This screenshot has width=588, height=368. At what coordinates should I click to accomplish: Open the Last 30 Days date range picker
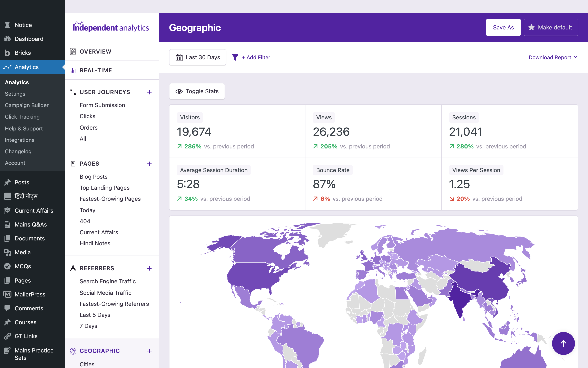click(x=198, y=57)
